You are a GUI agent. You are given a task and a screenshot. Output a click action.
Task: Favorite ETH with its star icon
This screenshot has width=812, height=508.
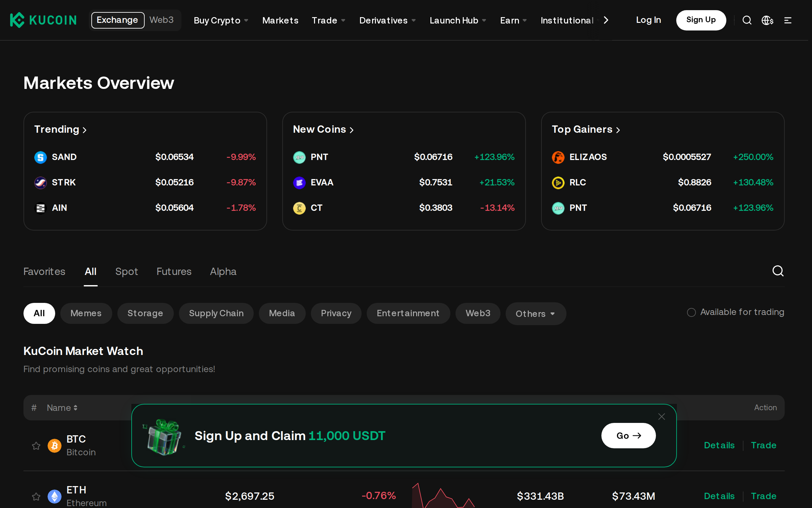(36, 496)
